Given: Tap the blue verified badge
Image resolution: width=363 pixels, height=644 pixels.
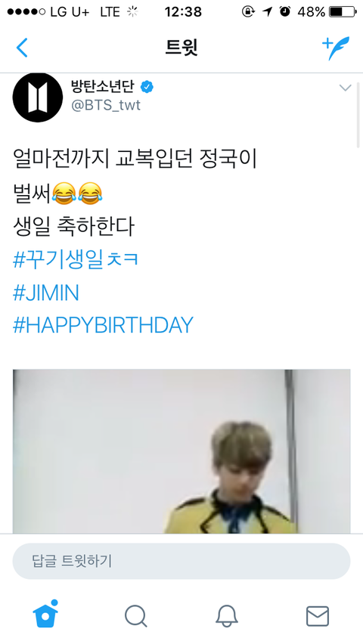Looking at the screenshot, I should pyautogui.click(x=147, y=87).
